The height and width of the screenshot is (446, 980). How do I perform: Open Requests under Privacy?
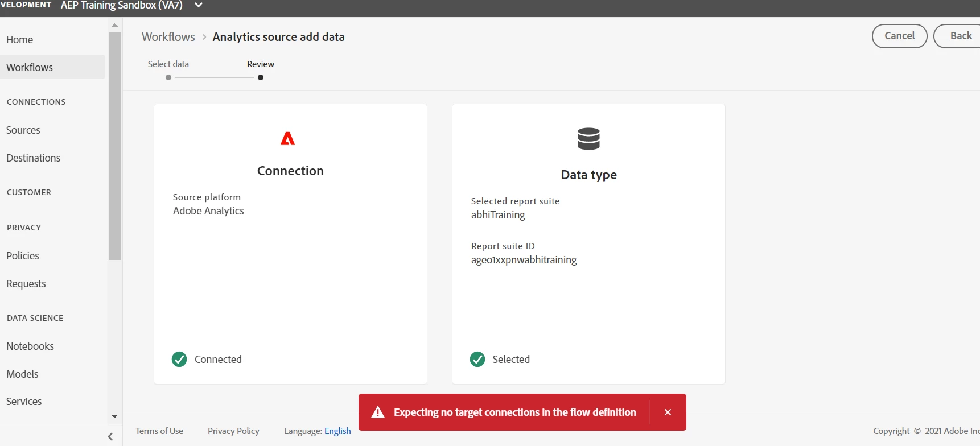coord(26,283)
